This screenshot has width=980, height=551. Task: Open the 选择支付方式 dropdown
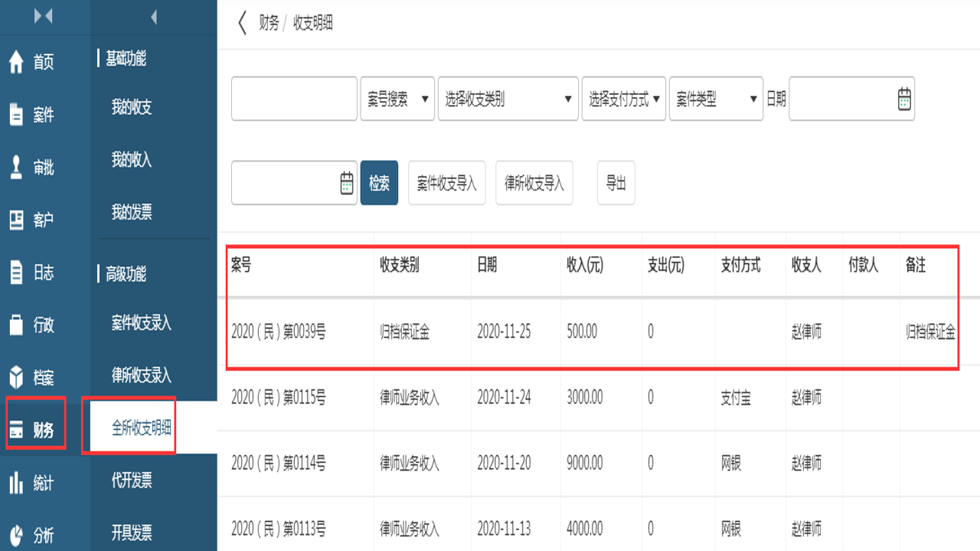(x=624, y=99)
